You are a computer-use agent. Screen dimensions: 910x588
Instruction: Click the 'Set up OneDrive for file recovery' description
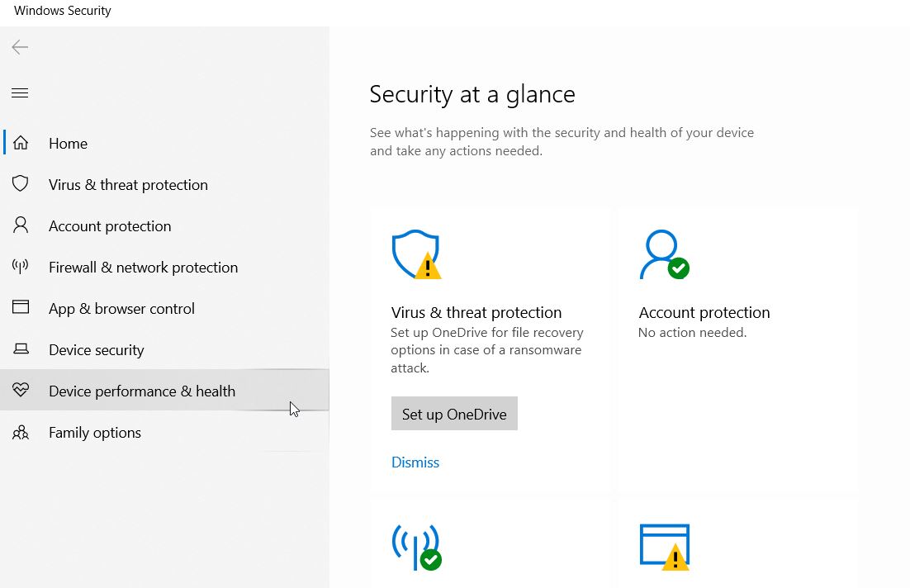487,350
